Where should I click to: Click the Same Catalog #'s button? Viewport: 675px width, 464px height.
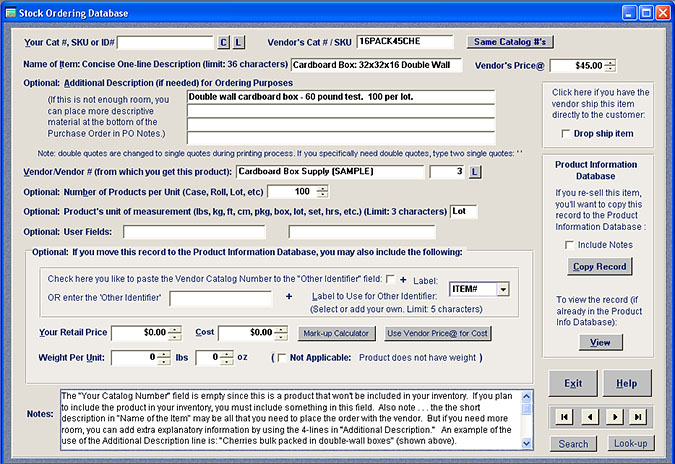pos(510,42)
